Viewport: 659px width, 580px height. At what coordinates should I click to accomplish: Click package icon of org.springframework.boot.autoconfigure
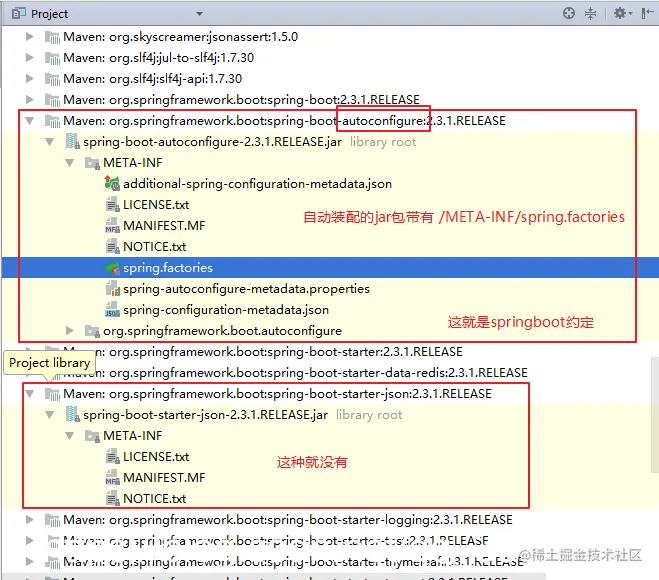click(x=92, y=331)
